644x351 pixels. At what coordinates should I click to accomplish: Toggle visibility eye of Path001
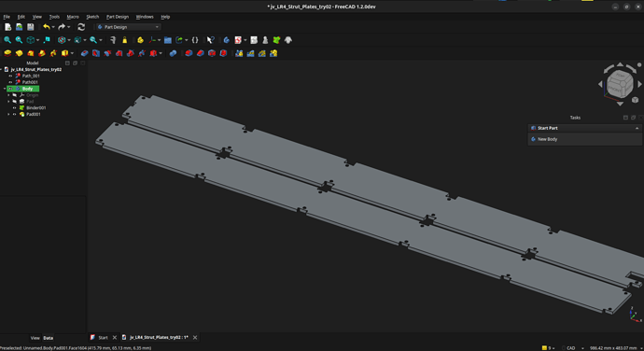[x=10, y=82]
